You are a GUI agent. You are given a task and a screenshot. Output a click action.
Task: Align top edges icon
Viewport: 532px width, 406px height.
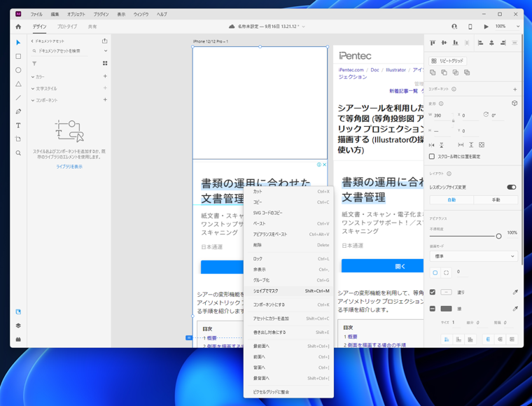coord(433,43)
